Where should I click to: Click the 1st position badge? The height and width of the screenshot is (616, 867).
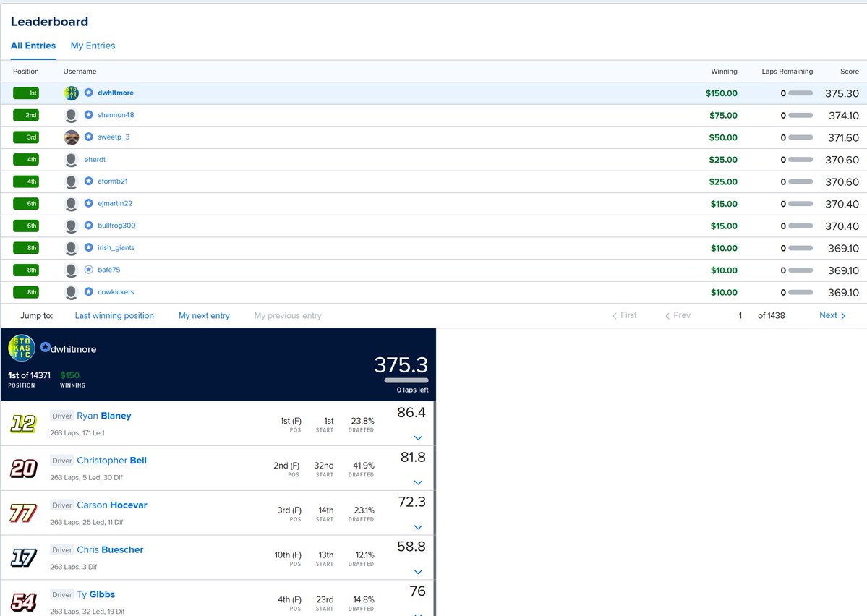pyautogui.click(x=26, y=93)
